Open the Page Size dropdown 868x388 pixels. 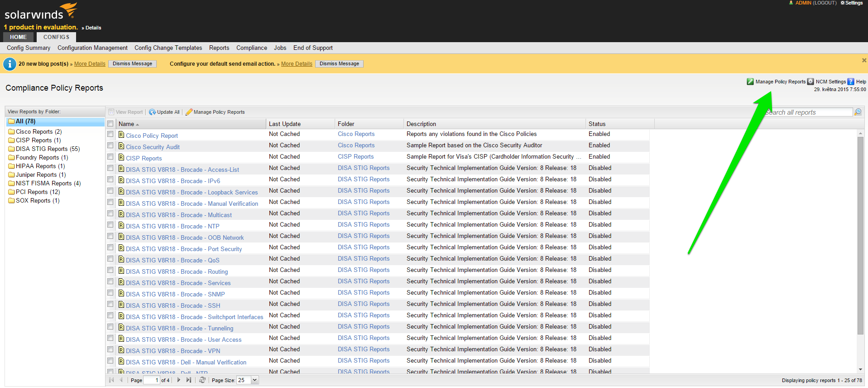click(255, 380)
